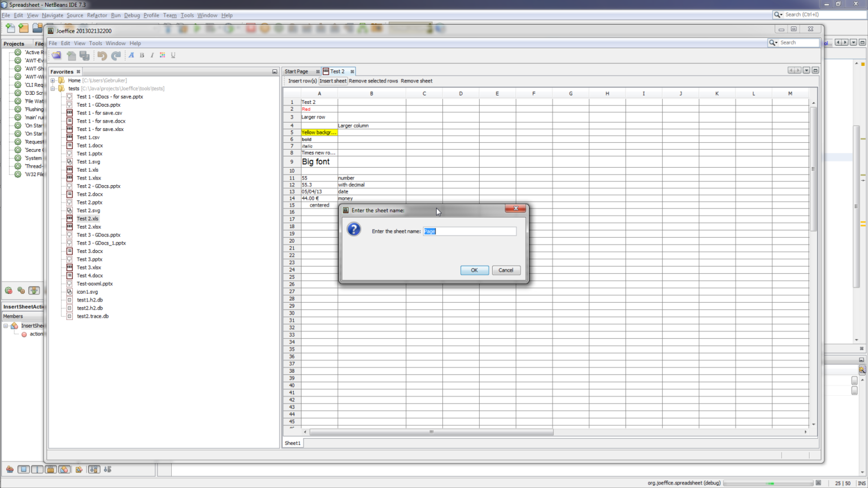Open a file using the folder icon
The height and width of the screenshot is (488, 868).
tap(56, 55)
